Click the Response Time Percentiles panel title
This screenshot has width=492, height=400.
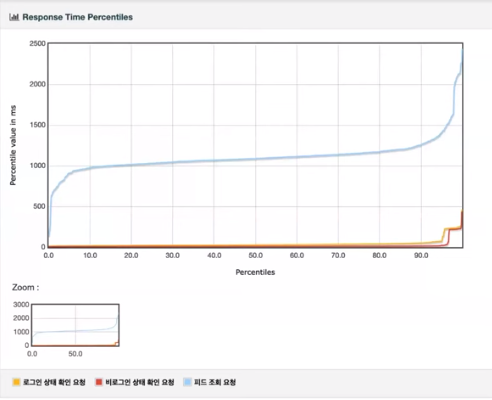click(77, 17)
